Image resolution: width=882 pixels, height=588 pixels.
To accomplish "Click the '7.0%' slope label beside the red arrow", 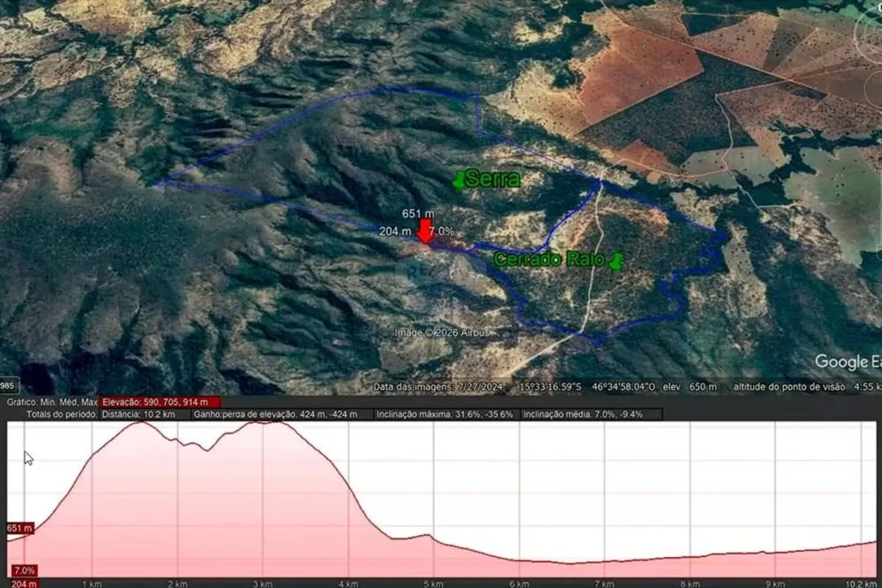I will (442, 231).
